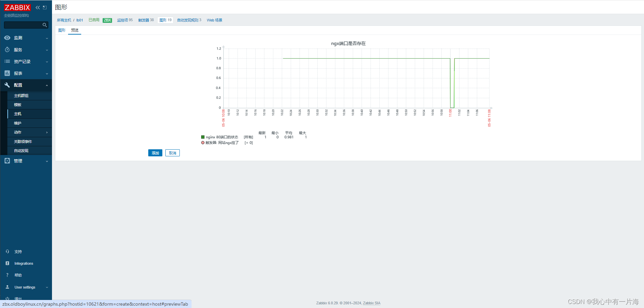Image resolution: width=644 pixels, height=308 pixels.
Task: Switch to the 图形 form tab
Action: [62, 30]
